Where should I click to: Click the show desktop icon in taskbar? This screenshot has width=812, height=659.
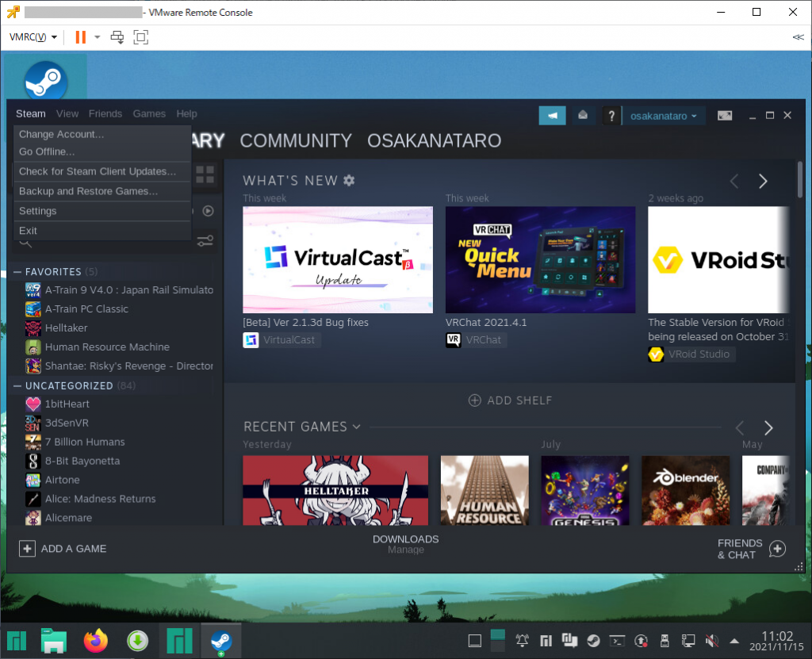pos(475,641)
